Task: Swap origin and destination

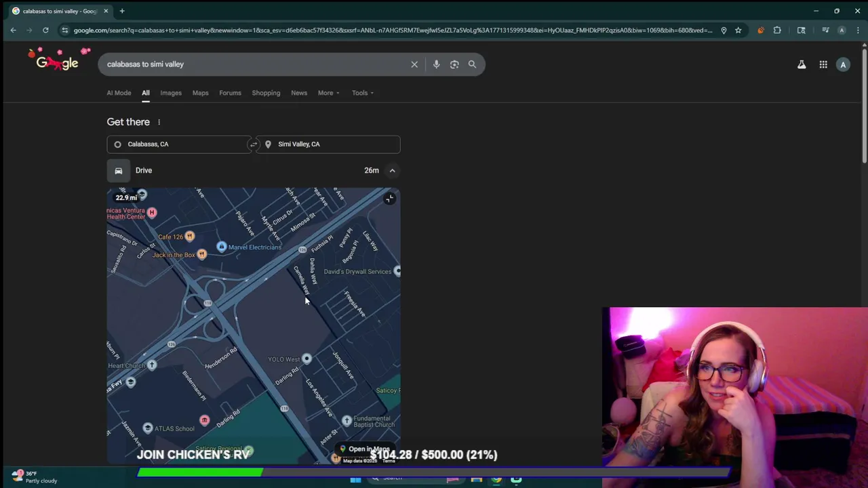Action: [x=253, y=144]
